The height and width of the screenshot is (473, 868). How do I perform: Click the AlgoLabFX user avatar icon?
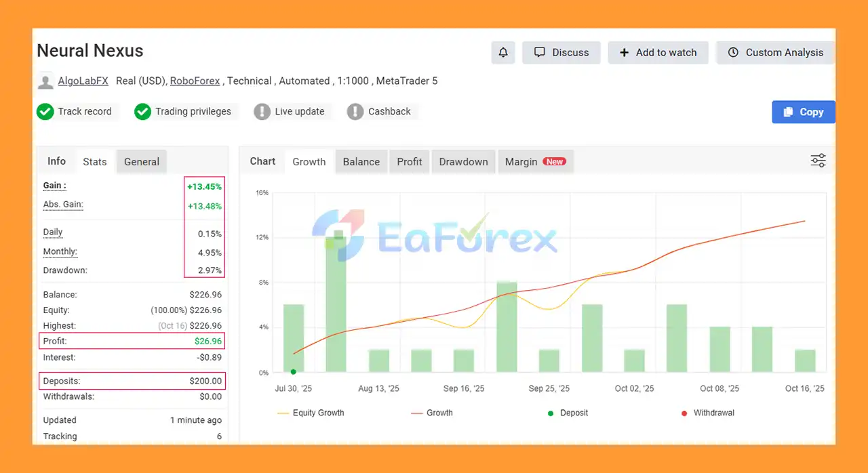45,81
